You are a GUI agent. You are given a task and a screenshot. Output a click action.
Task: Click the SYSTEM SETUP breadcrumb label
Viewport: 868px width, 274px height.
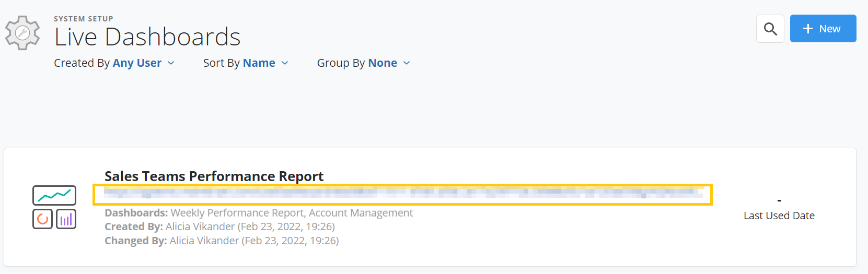pos(84,19)
